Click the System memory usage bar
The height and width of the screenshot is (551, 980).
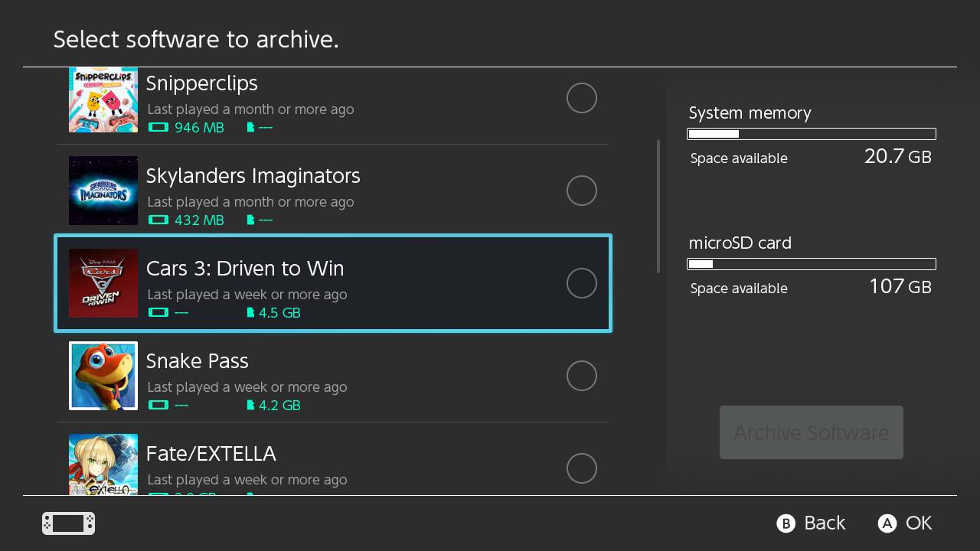pyautogui.click(x=812, y=134)
